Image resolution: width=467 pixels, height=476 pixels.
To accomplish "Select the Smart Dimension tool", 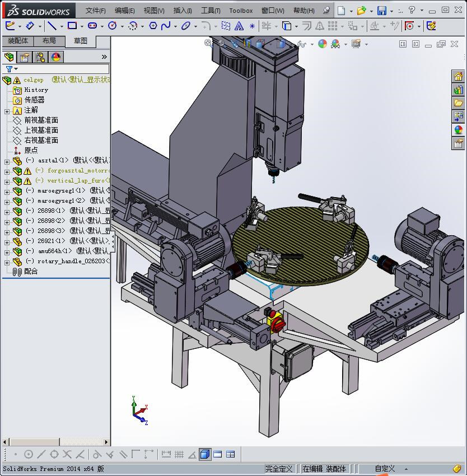I will (30, 26).
